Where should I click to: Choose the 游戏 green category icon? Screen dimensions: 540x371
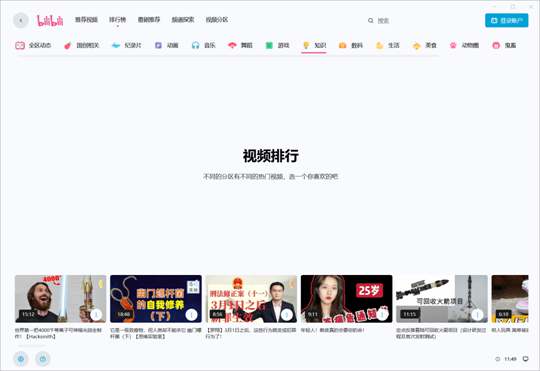click(x=277, y=45)
